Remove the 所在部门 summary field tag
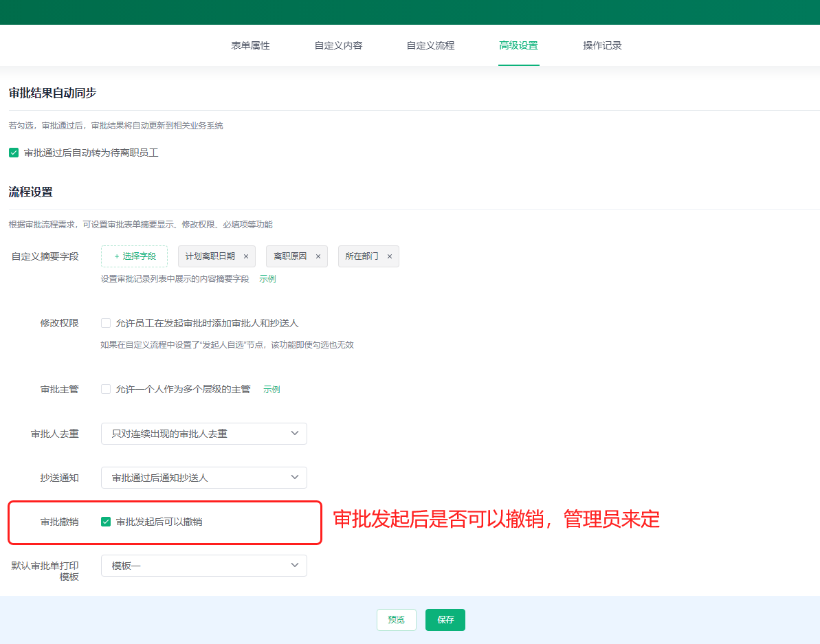The width and height of the screenshot is (820, 644). pyautogui.click(x=389, y=256)
